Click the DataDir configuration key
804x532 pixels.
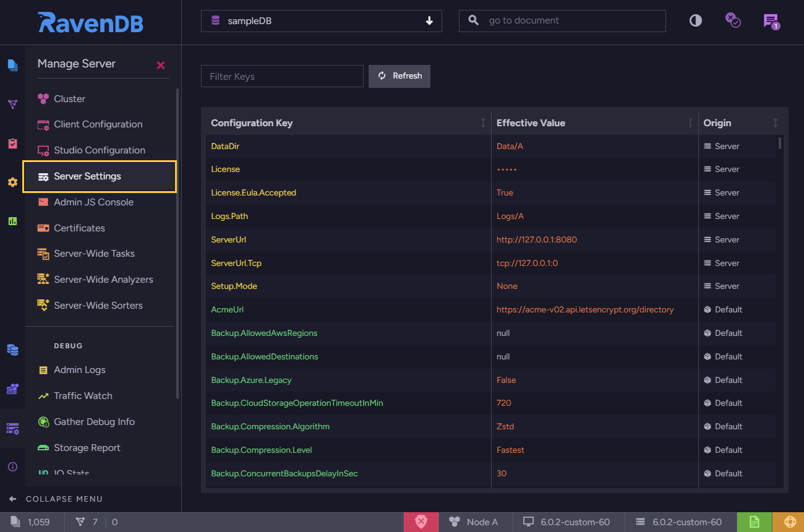(x=225, y=147)
